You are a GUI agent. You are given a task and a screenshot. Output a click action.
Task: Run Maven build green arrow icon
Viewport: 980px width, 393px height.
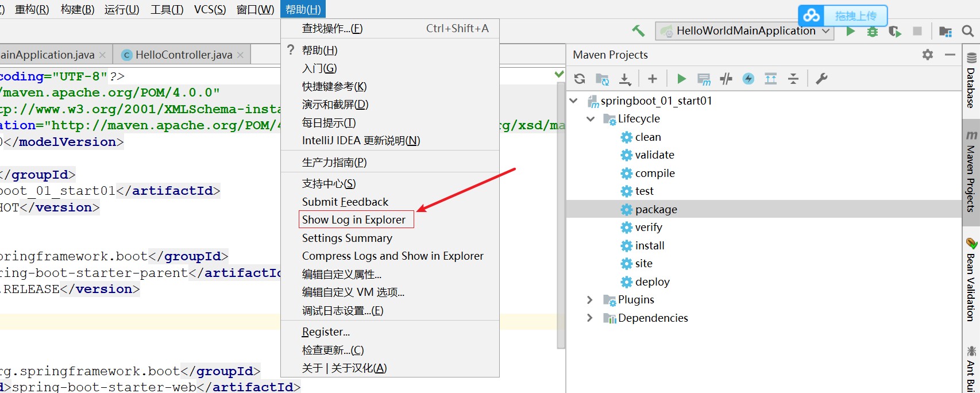point(681,79)
